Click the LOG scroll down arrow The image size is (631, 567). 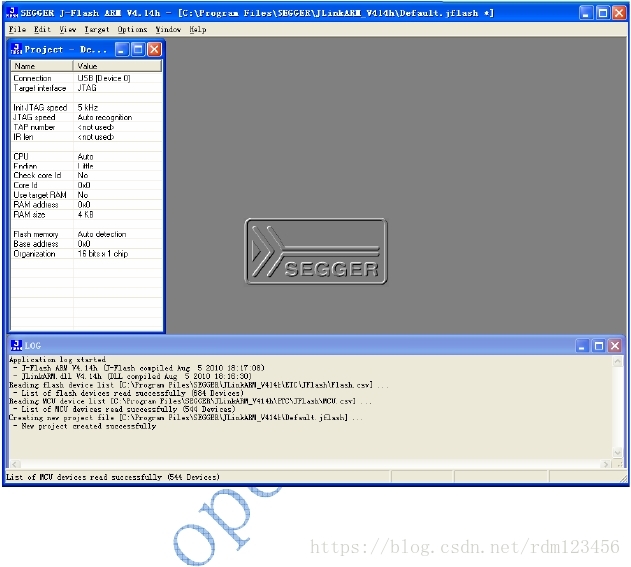tap(618, 452)
